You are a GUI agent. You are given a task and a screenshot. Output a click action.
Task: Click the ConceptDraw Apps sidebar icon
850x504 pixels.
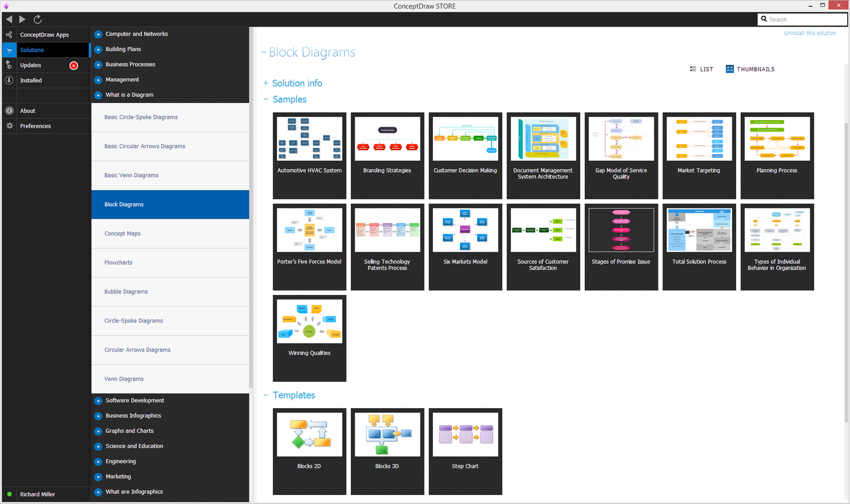pyautogui.click(x=8, y=35)
